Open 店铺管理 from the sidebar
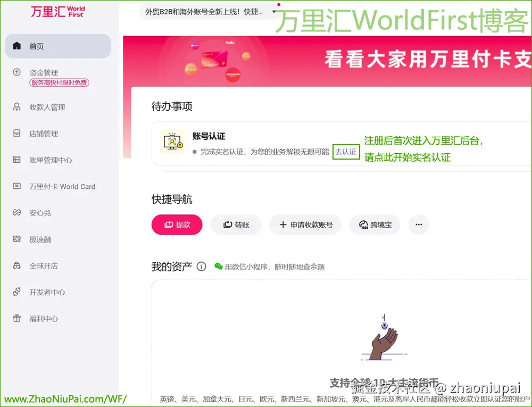This screenshot has height=407, width=532. click(43, 134)
